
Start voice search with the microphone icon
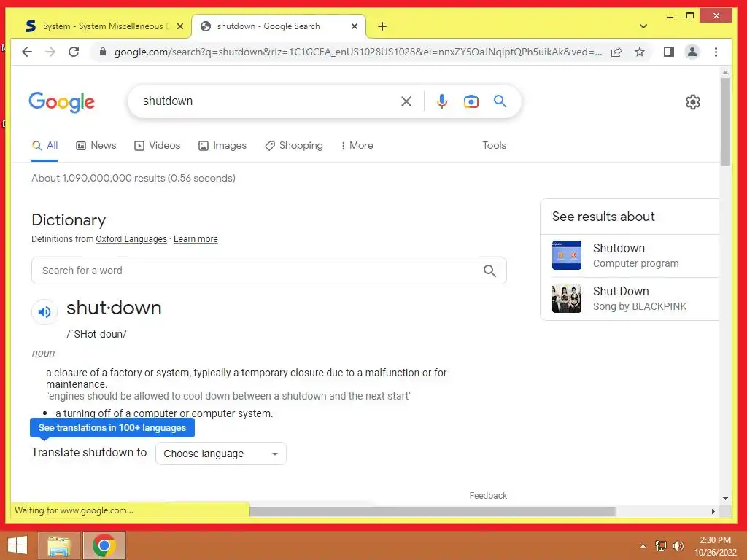coord(441,101)
